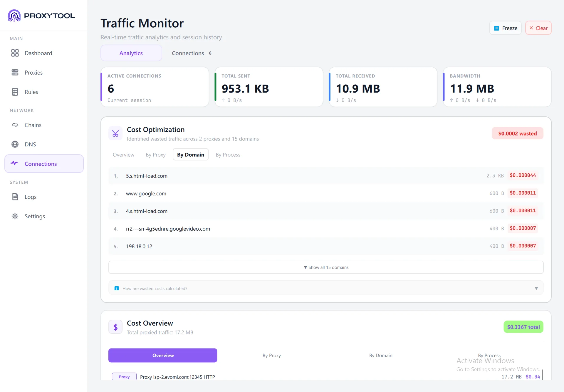
Task: Open Dashboard via its grid icon
Action: (15, 53)
